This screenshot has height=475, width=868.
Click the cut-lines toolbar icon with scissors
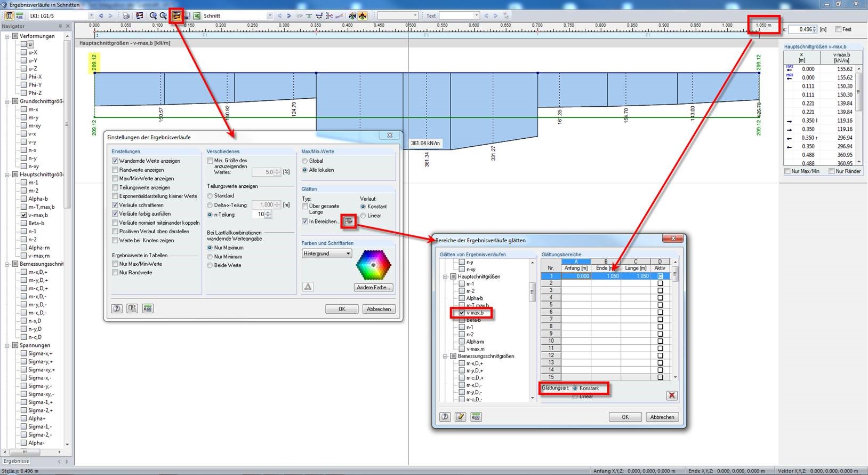coord(329,15)
